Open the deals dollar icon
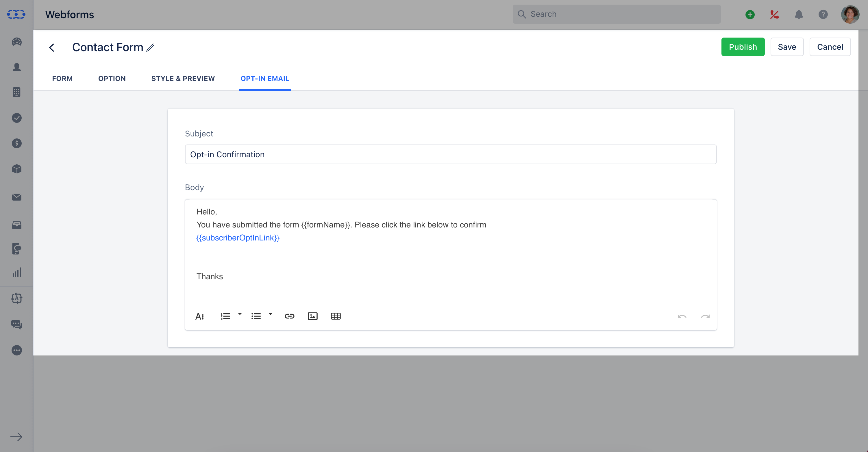The width and height of the screenshot is (868, 452). click(16, 143)
